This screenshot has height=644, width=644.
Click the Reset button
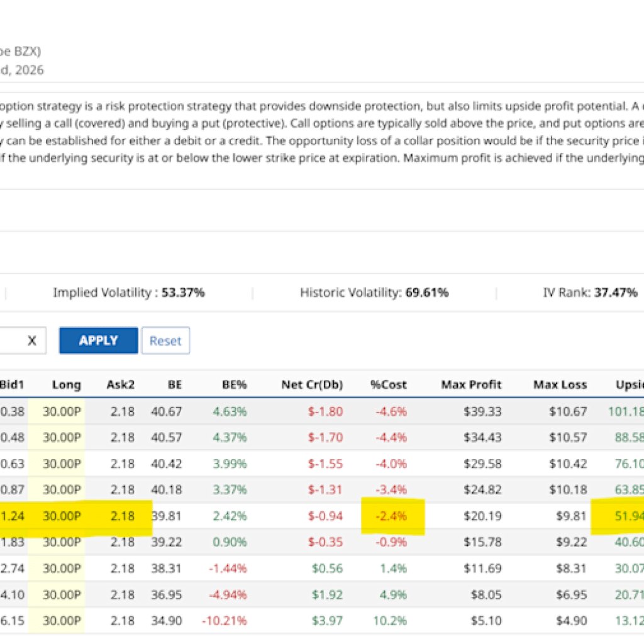(165, 341)
